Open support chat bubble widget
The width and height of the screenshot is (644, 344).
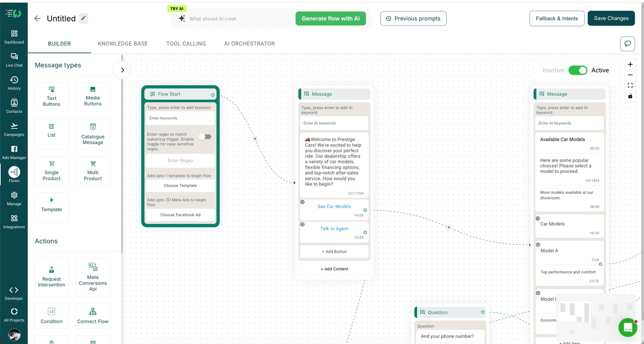[627, 328]
